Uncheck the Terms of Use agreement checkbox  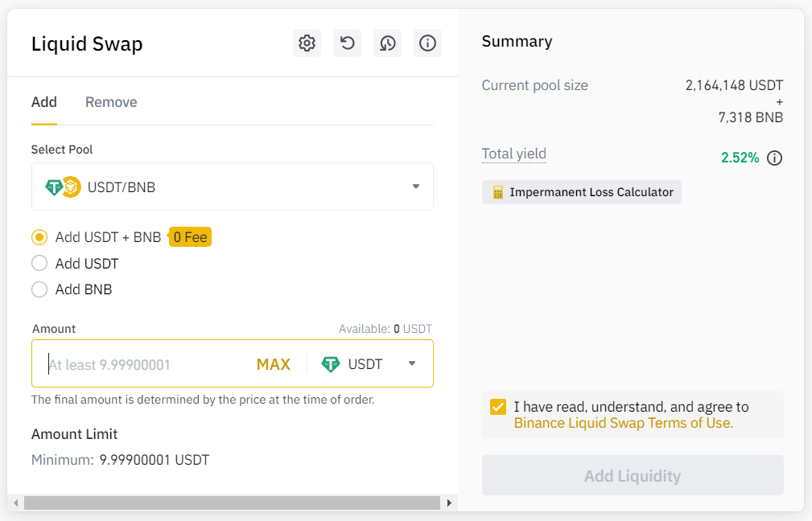coord(497,407)
